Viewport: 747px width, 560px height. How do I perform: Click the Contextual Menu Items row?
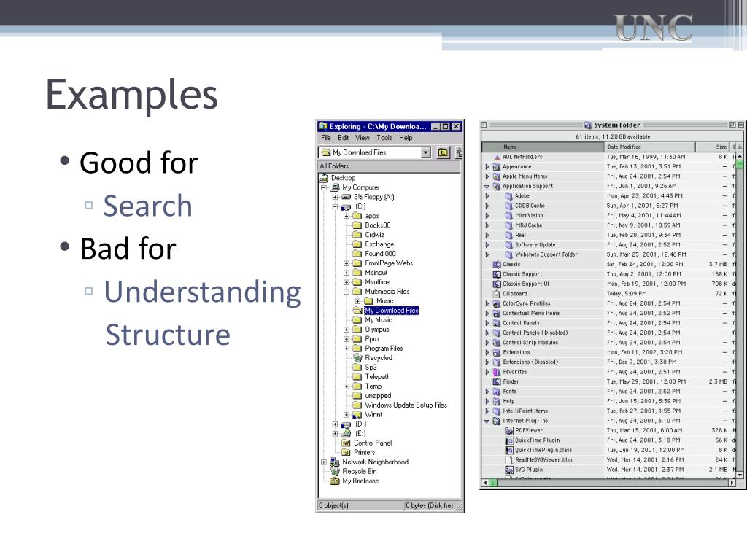click(x=608, y=314)
